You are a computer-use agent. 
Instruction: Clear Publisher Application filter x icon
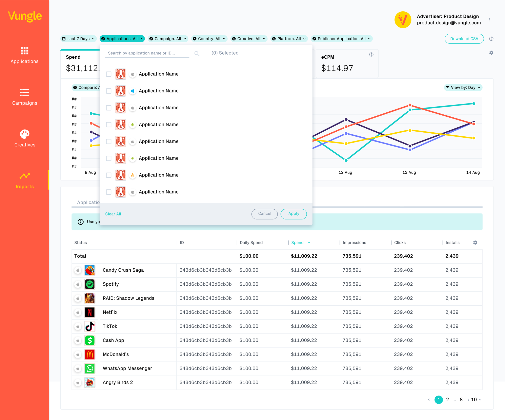[314, 39]
